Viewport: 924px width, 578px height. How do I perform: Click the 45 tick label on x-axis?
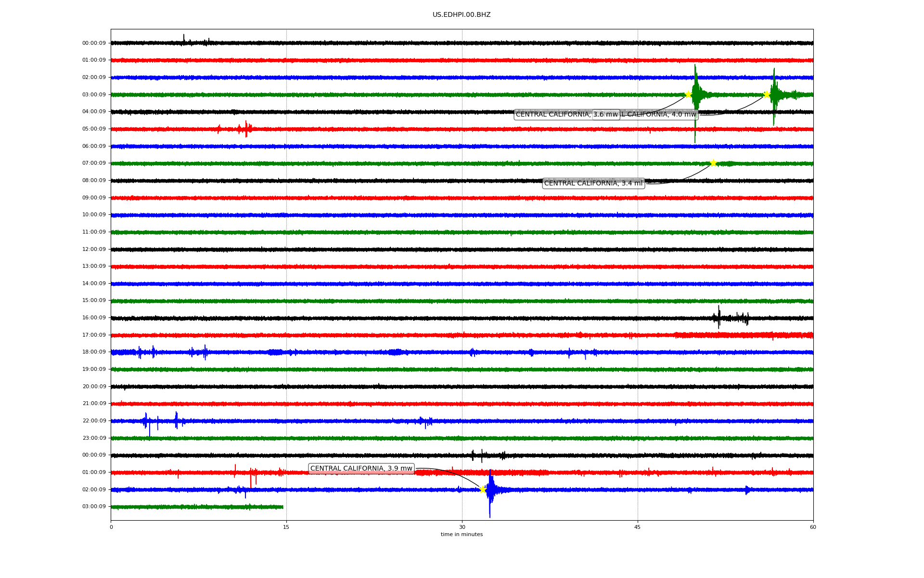click(638, 527)
